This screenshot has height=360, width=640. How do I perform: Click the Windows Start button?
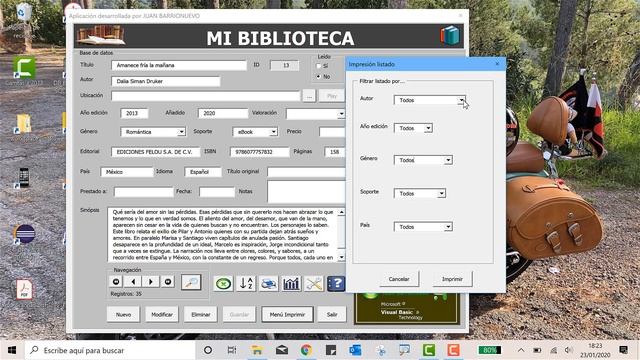12,350
